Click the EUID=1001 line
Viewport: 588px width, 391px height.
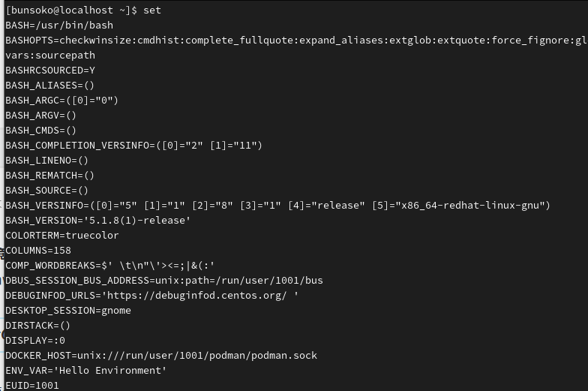(x=32, y=385)
